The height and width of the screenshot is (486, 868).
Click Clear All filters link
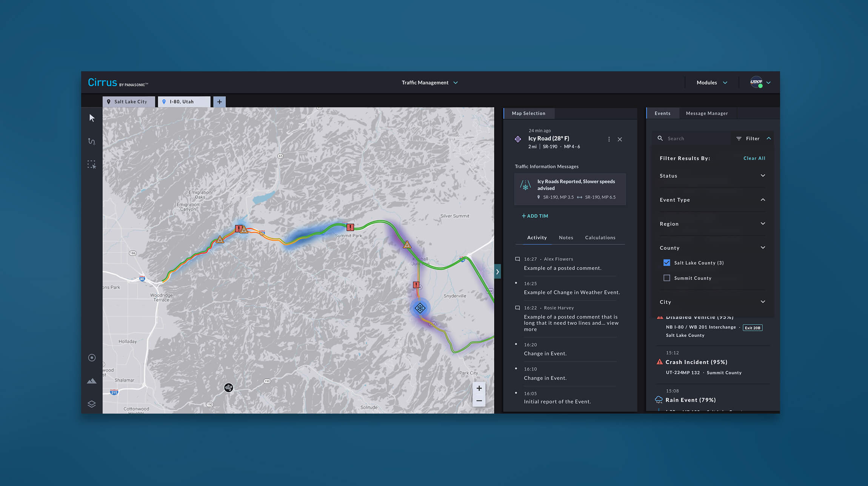tap(754, 158)
